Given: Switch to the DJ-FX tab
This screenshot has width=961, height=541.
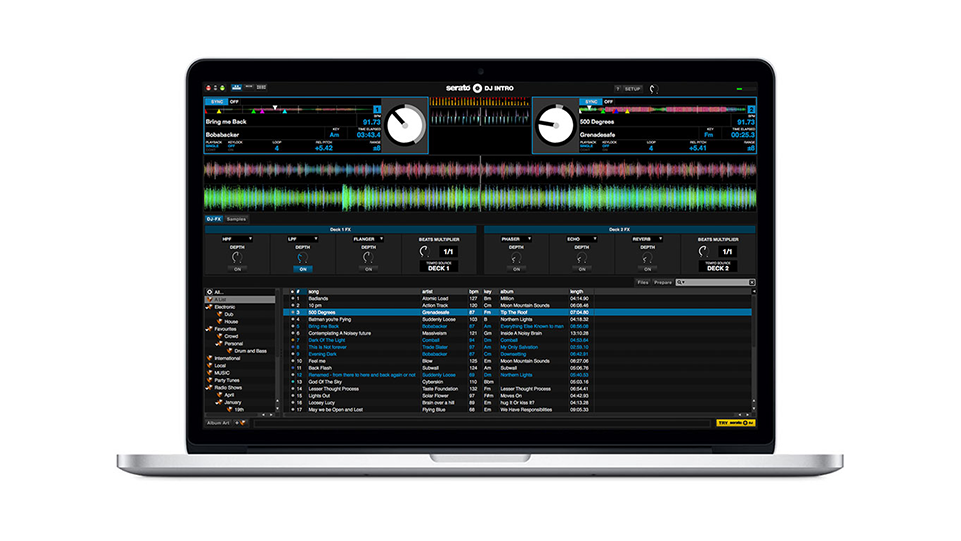Looking at the screenshot, I should pos(213,219).
